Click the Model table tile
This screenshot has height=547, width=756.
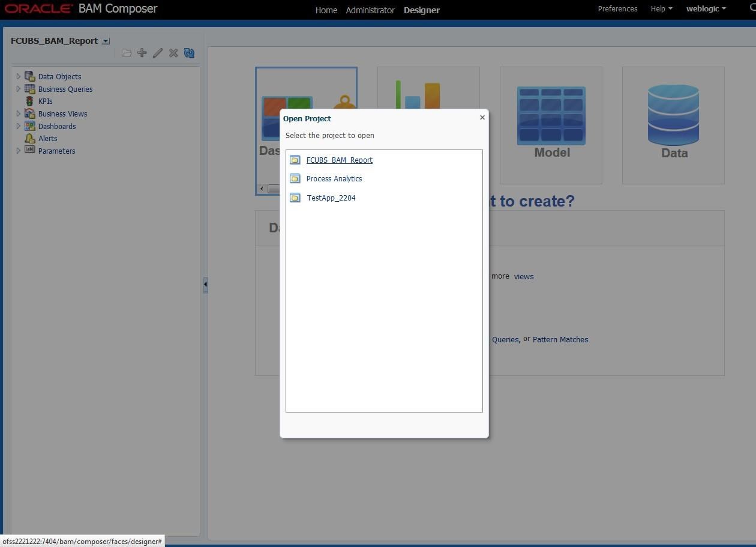[551, 125]
